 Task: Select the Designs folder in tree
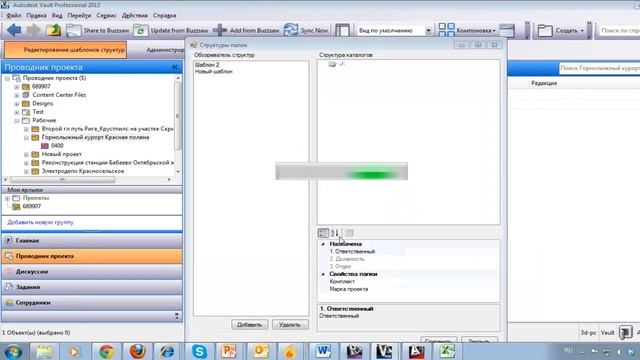[x=42, y=103]
